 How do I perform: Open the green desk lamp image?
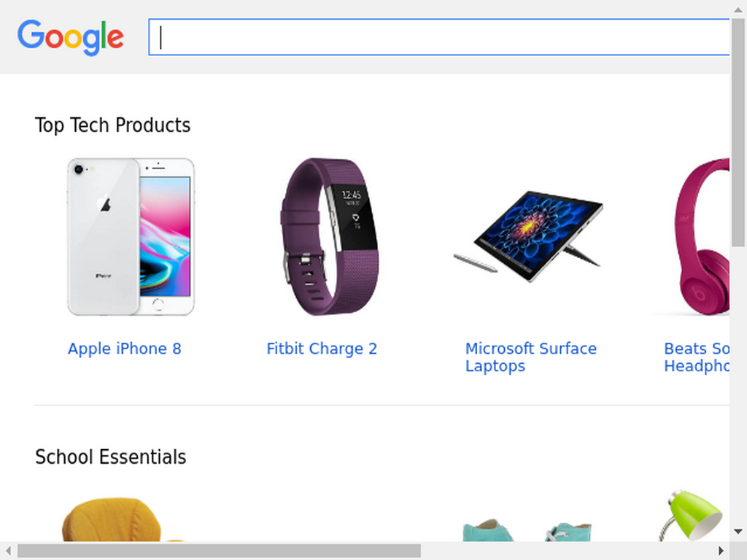click(691, 516)
